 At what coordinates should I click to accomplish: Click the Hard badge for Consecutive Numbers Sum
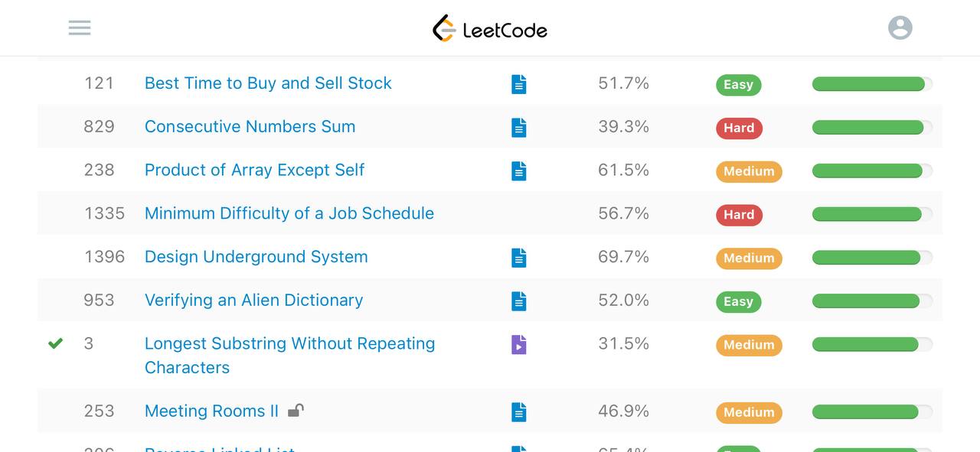click(739, 128)
